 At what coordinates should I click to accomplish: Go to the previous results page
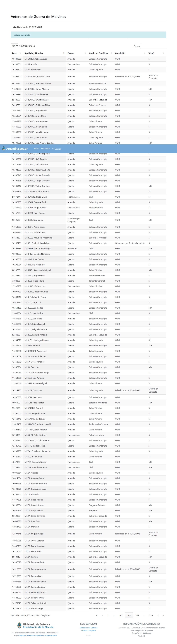click(102, 615)
